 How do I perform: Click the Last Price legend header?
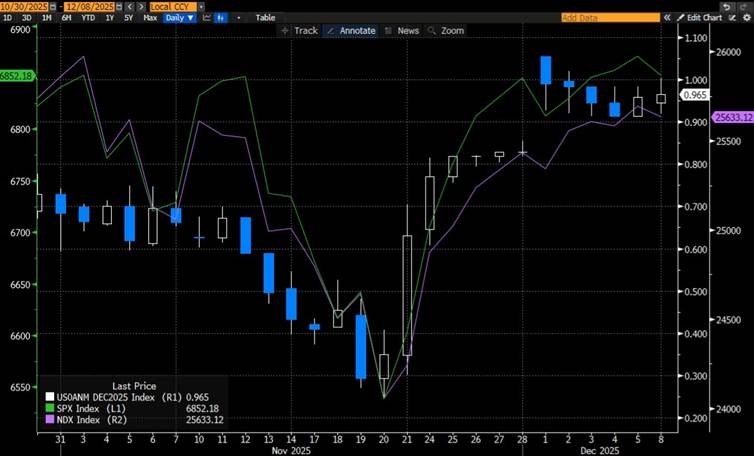point(134,386)
